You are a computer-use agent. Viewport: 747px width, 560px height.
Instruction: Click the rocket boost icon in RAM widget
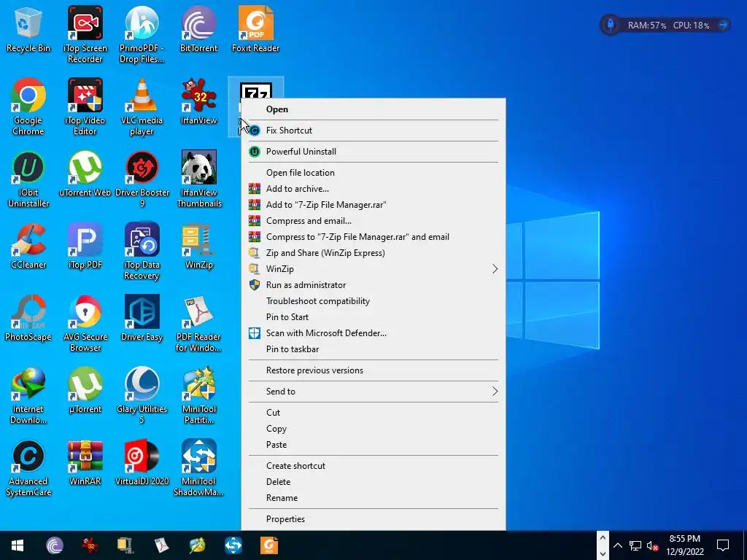(611, 25)
